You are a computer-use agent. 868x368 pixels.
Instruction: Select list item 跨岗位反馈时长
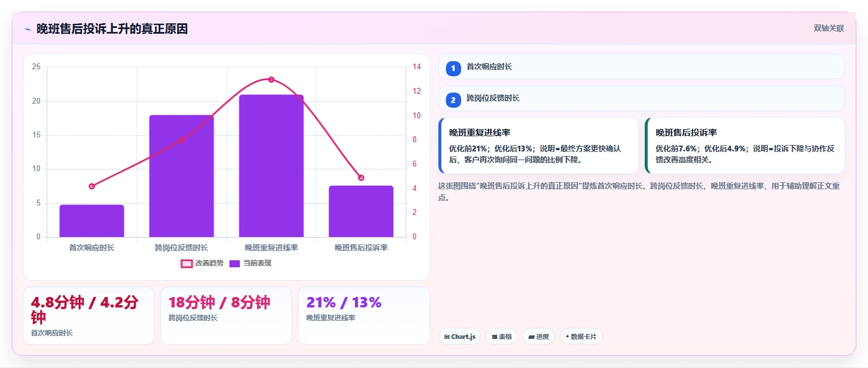click(x=642, y=98)
